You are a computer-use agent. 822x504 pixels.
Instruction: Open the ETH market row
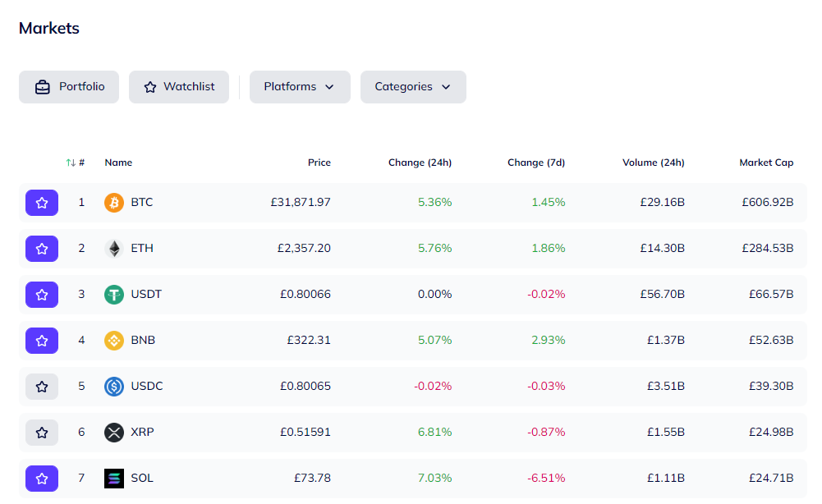click(412, 249)
